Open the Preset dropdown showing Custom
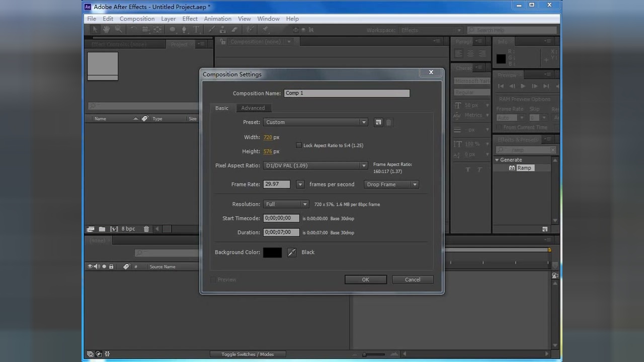Image resolution: width=644 pixels, height=362 pixels. [x=315, y=122]
